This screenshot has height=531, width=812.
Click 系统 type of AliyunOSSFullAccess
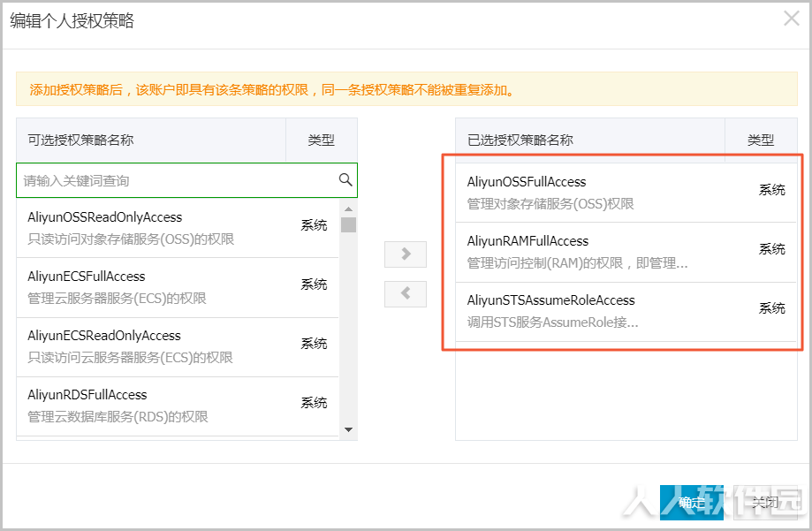point(772,190)
